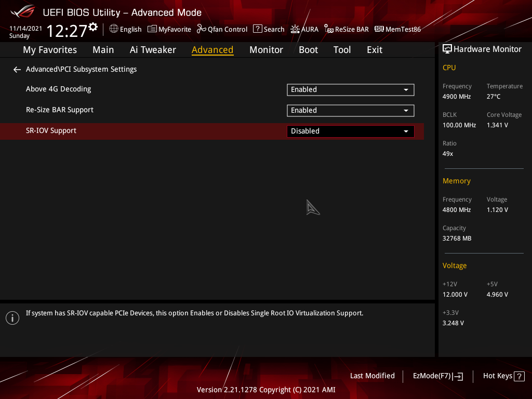The height and width of the screenshot is (399, 532).
Task: Select Above 4G Decoding setting label
Action: click(x=58, y=89)
